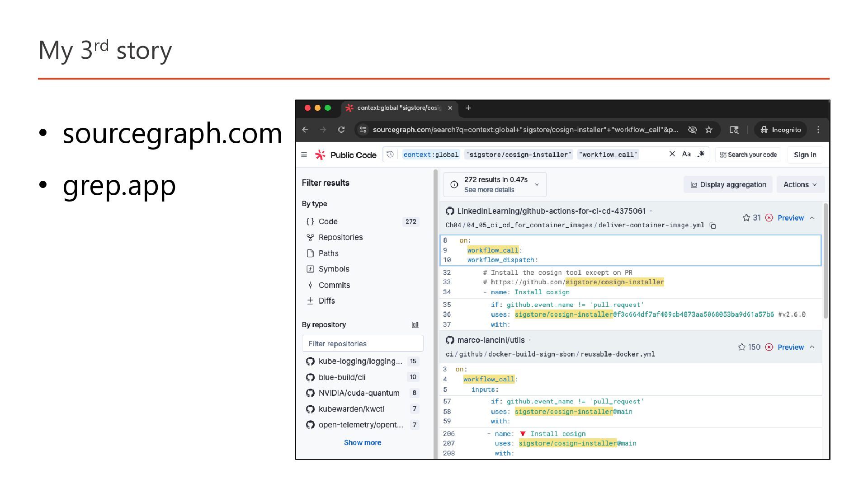
Task: Toggle regular expression search button
Action: point(701,154)
